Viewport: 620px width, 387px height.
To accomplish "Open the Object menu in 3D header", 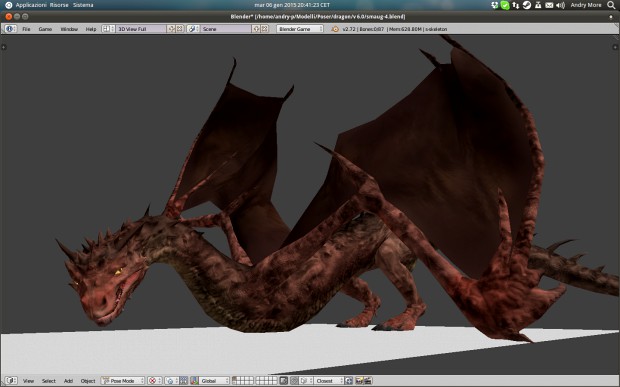I will click(88, 381).
